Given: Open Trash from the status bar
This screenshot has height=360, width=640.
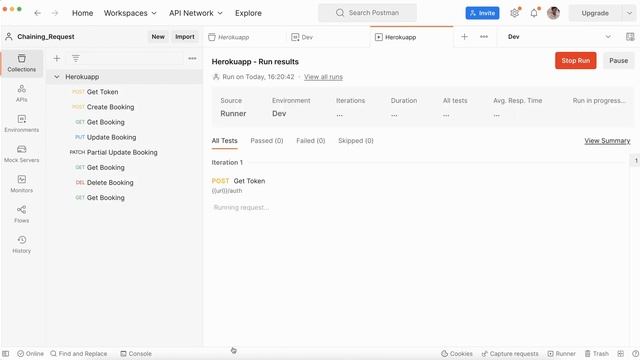Looking at the screenshot, I should point(596,353).
